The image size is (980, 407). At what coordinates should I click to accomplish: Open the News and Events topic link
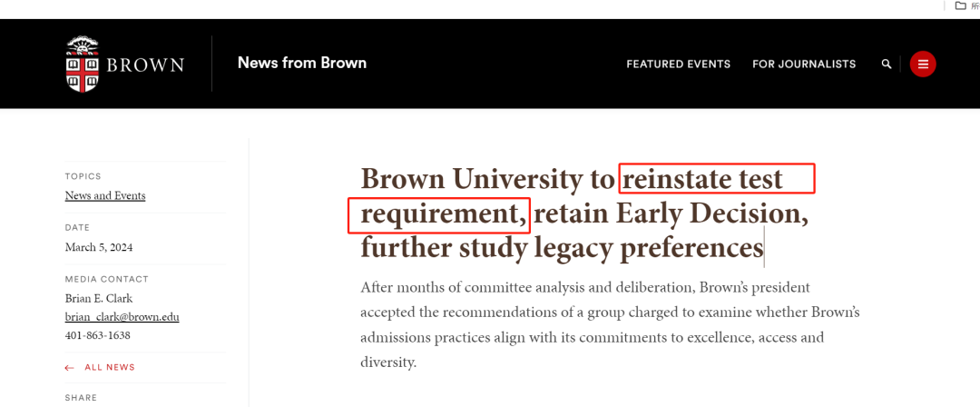[105, 195]
